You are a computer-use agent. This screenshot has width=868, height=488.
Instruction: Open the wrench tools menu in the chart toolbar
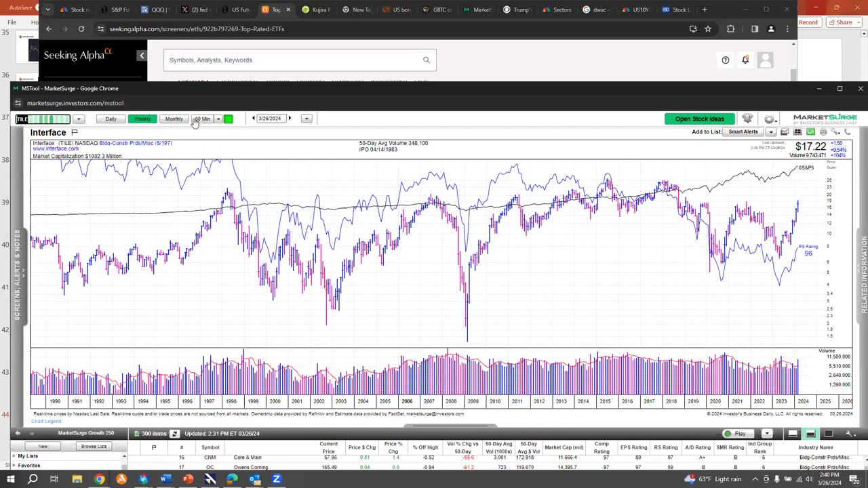pyautogui.click(x=835, y=132)
